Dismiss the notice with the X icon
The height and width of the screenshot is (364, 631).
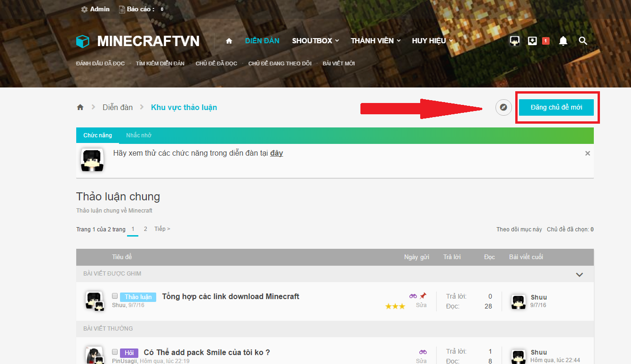coord(587,153)
